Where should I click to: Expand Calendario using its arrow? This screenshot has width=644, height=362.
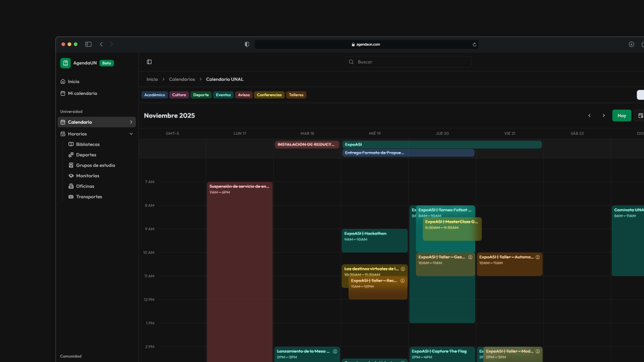(131, 122)
